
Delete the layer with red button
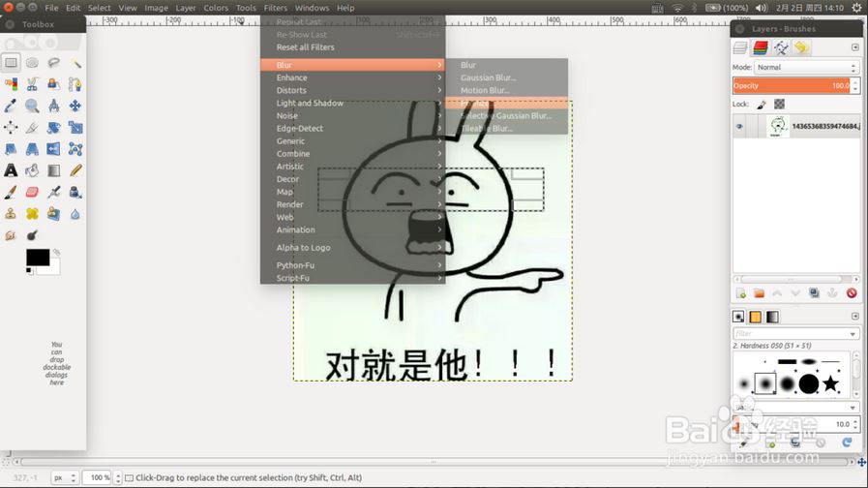(x=852, y=293)
